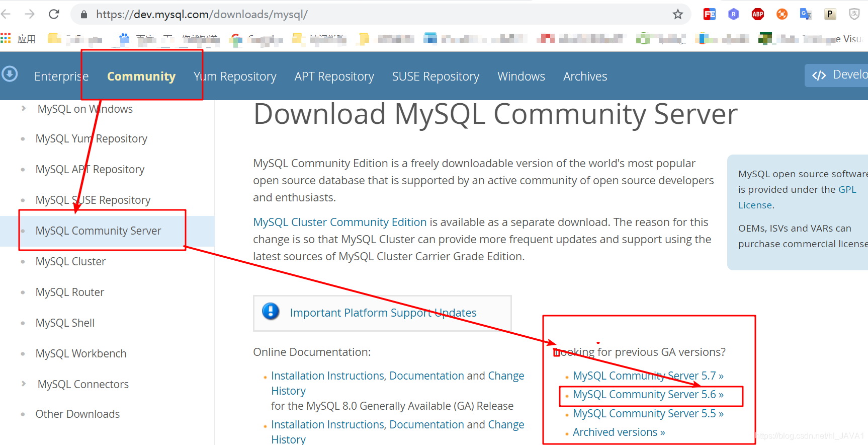Open the Google G bookmark
This screenshot has width=868, height=445.
pos(235,39)
